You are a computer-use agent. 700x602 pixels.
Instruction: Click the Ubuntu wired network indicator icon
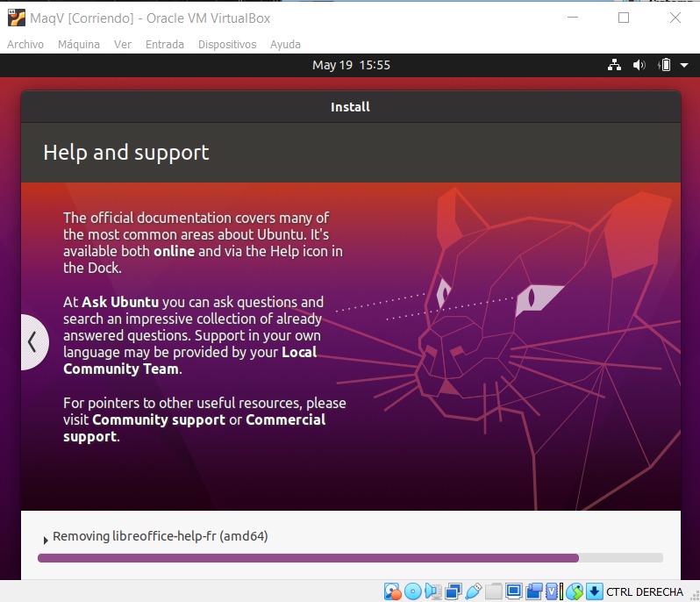click(x=614, y=65)
